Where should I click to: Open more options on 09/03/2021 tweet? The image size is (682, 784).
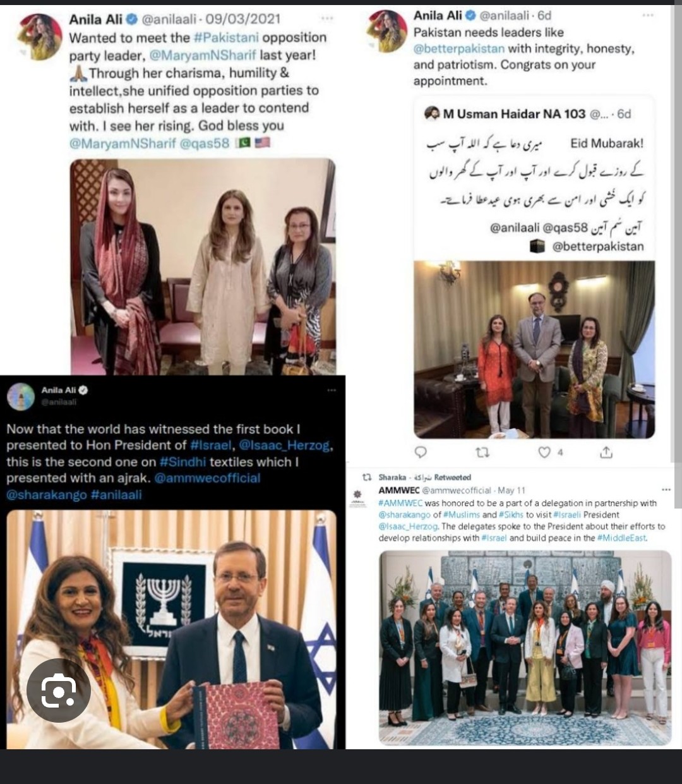pos(327,18)
